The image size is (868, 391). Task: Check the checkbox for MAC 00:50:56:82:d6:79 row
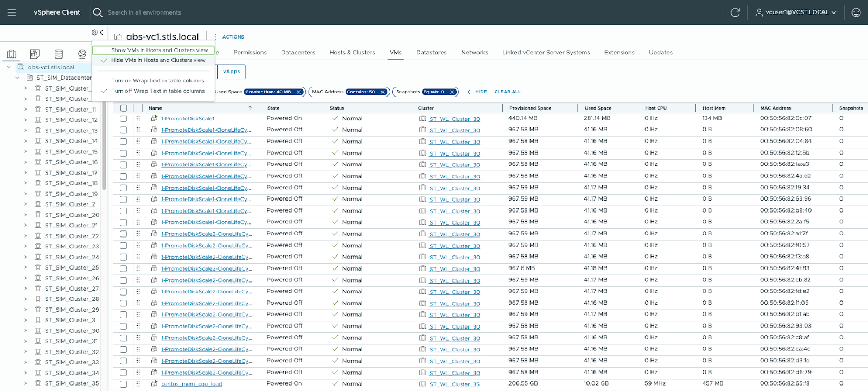(124, 373)
